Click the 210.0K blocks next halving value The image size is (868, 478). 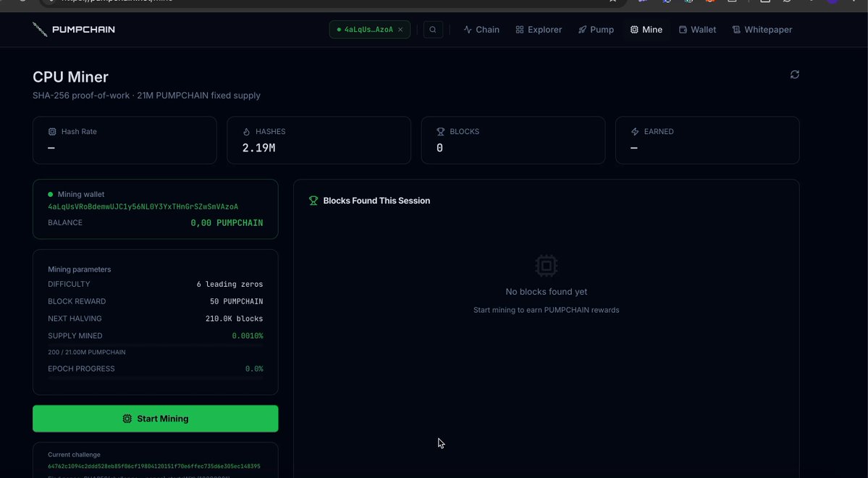(x=234, y=319)
